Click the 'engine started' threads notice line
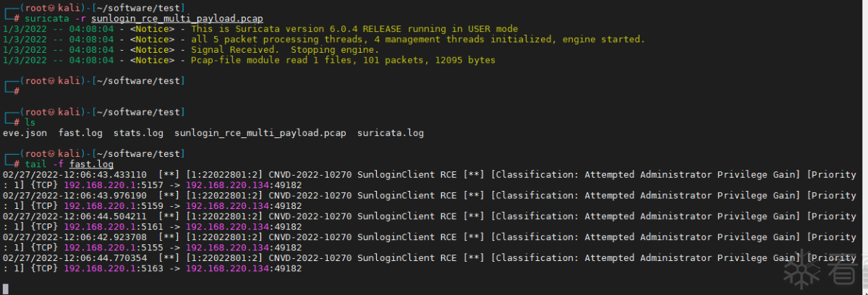868x295 pixels. tap(417, 39)
